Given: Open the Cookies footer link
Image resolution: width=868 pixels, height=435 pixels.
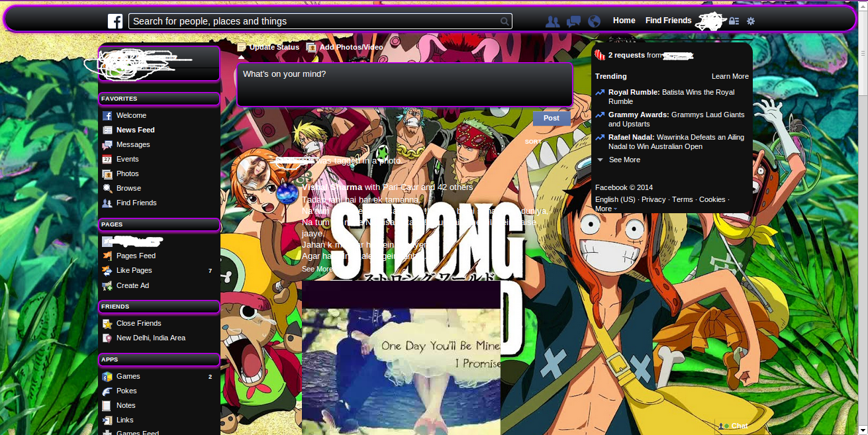Looking at the screenshot, I should pos(712,199).
